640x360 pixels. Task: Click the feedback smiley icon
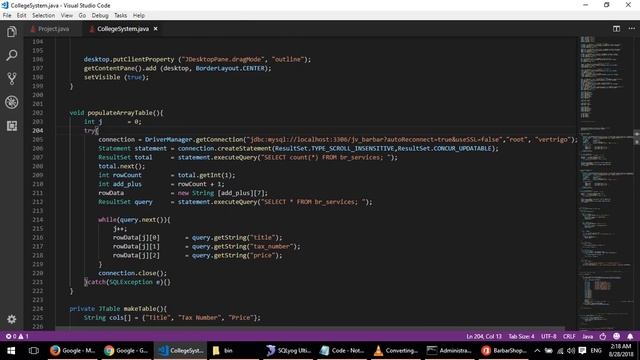point(617,336)
